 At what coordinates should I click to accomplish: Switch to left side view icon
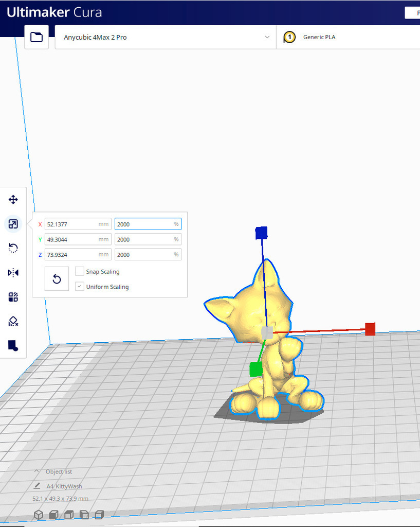pyautogui.click(x=84, y=515)
